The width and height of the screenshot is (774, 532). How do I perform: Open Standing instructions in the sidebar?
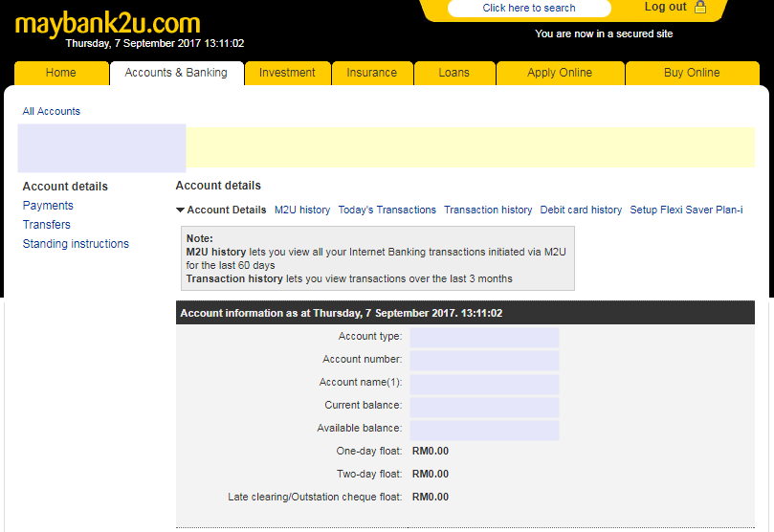pos(76,244)
